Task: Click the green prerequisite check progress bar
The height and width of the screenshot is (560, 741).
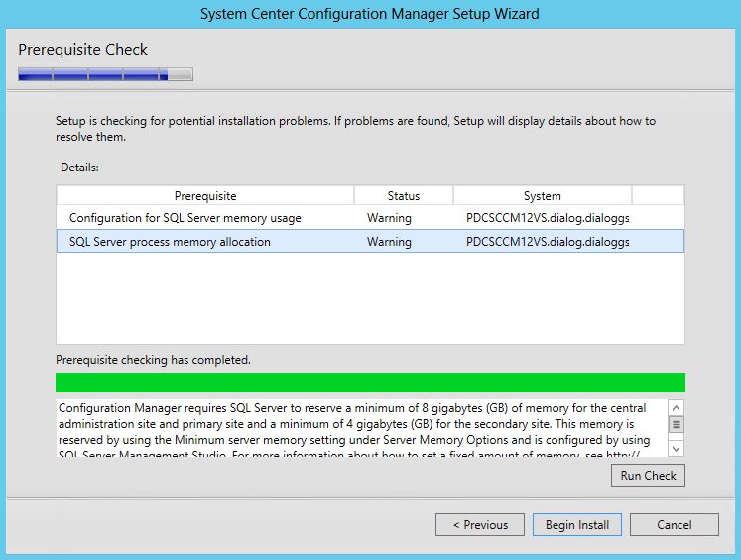Action: click(370, 383)
